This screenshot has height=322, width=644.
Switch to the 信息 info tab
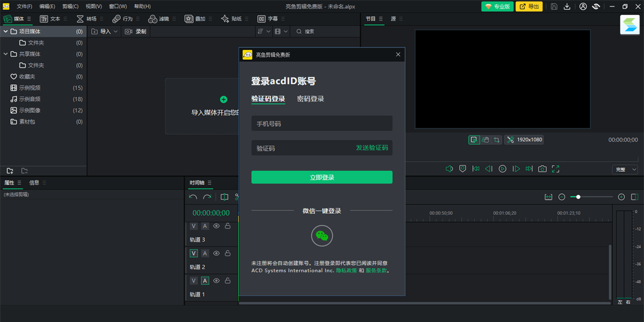[34, 183]
